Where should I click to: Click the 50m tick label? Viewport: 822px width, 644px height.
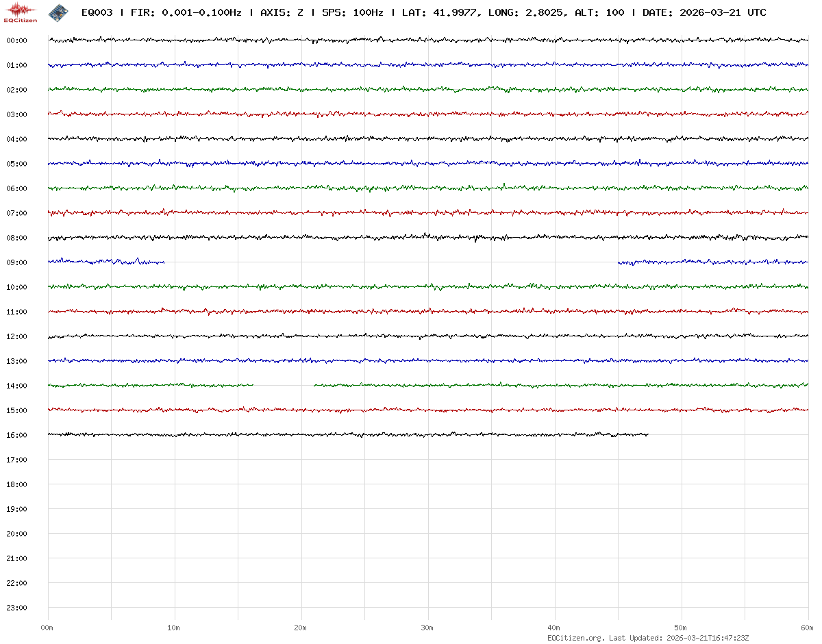coord(681,628)
